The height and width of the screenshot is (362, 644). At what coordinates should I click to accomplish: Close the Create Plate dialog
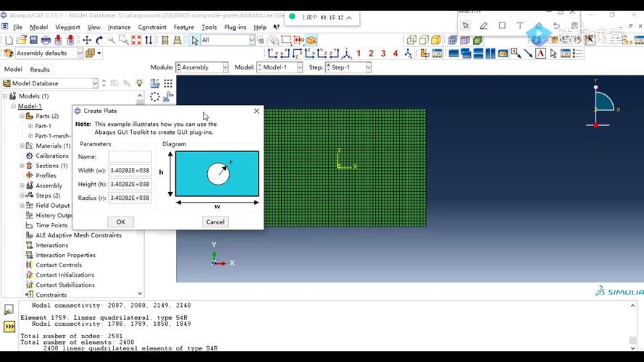pyautogui.click(x=256, y=111)
